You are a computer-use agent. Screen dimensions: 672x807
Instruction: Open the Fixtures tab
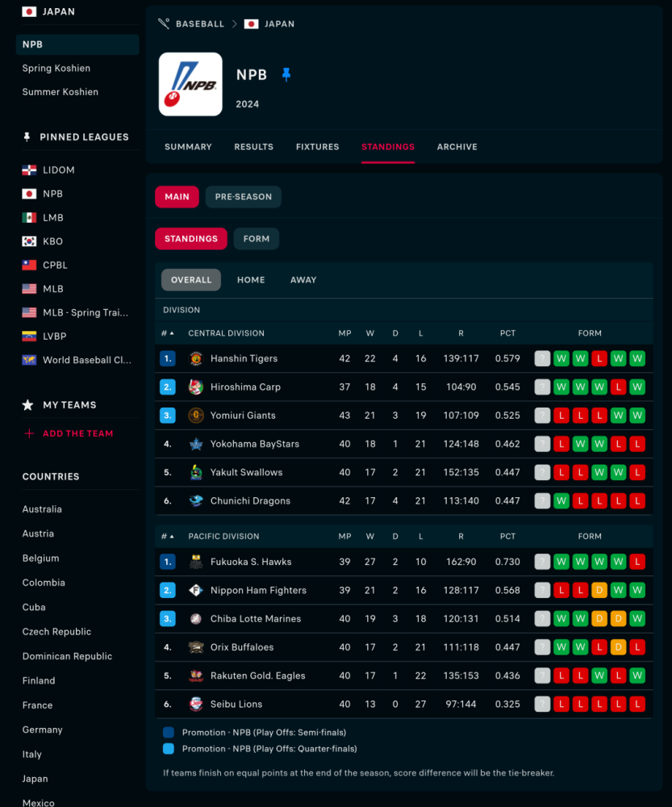point(318,147)
